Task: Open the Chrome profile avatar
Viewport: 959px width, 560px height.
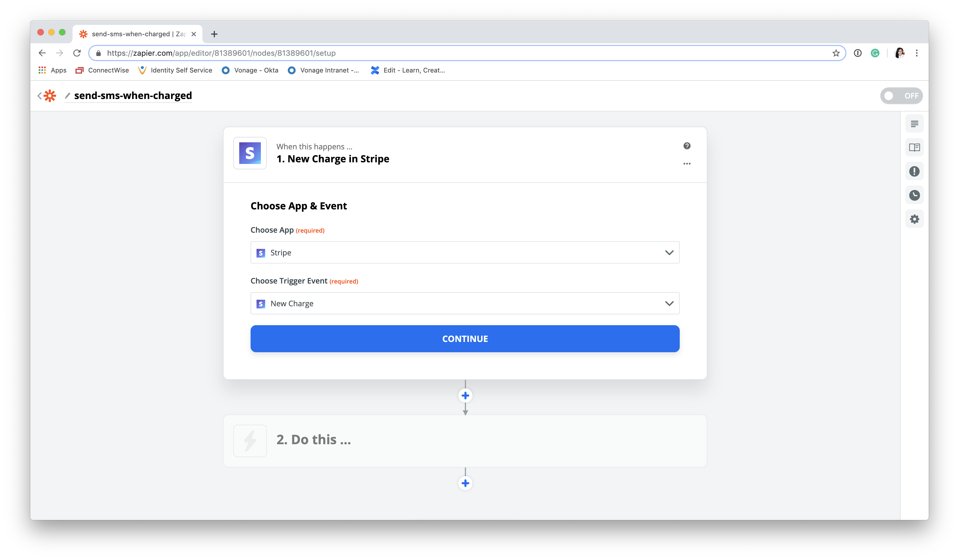Action: pos(900,53)
